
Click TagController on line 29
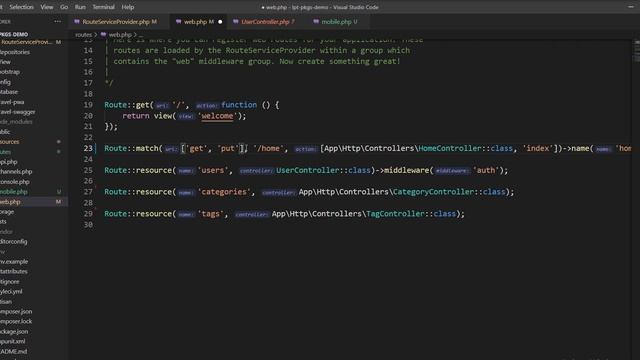click(395, 214)
